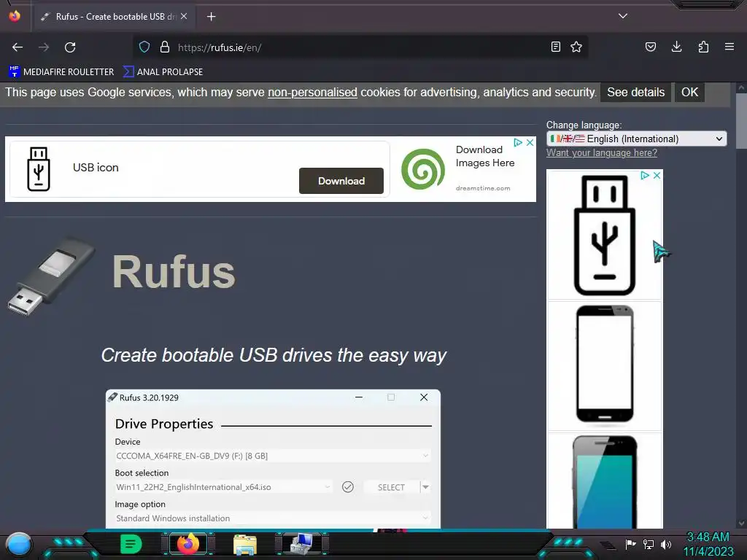Toggle reader view icon in address bar

(x=555, y=47)
